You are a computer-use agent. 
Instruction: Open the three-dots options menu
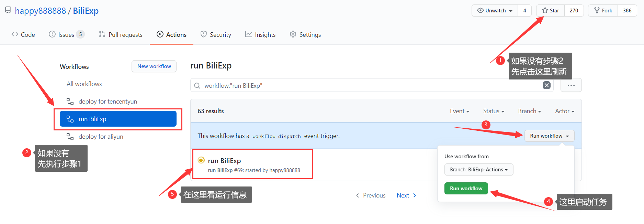(571, 85)
